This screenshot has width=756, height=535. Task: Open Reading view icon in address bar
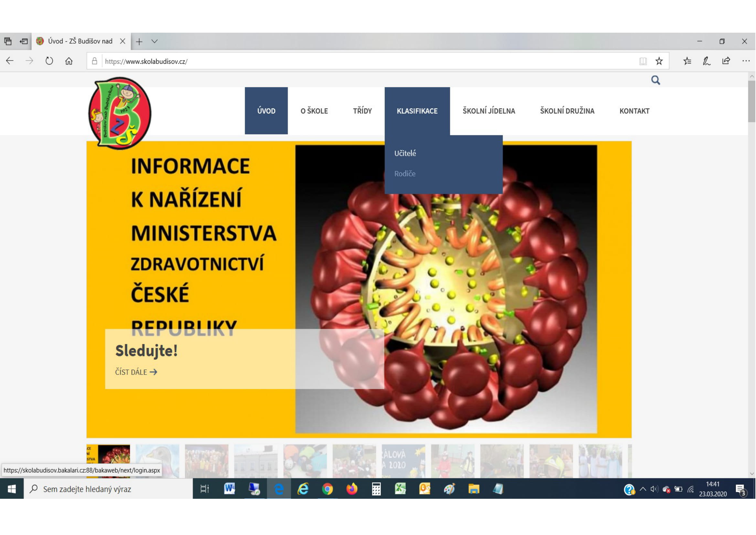[643, 61]
